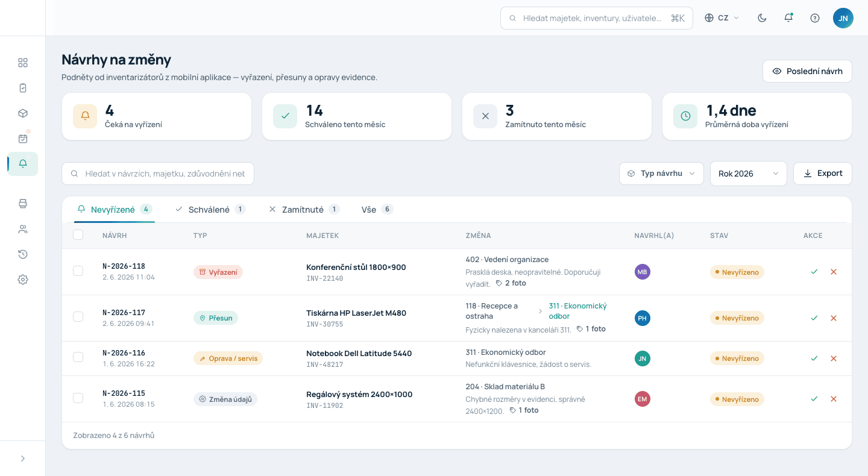Approve proposal N-2026-117 with checkmark
The height and width of the screenshot is (476, 868).
click(x=814, y=318)
